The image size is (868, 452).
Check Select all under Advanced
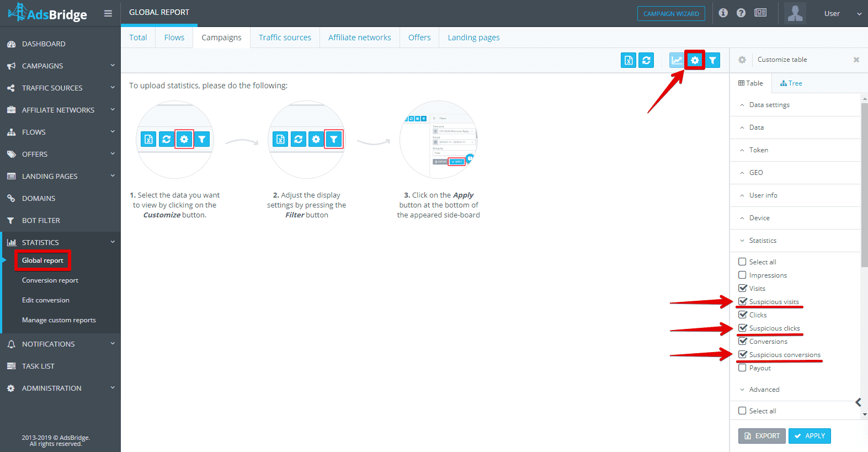tap(742, 411)
